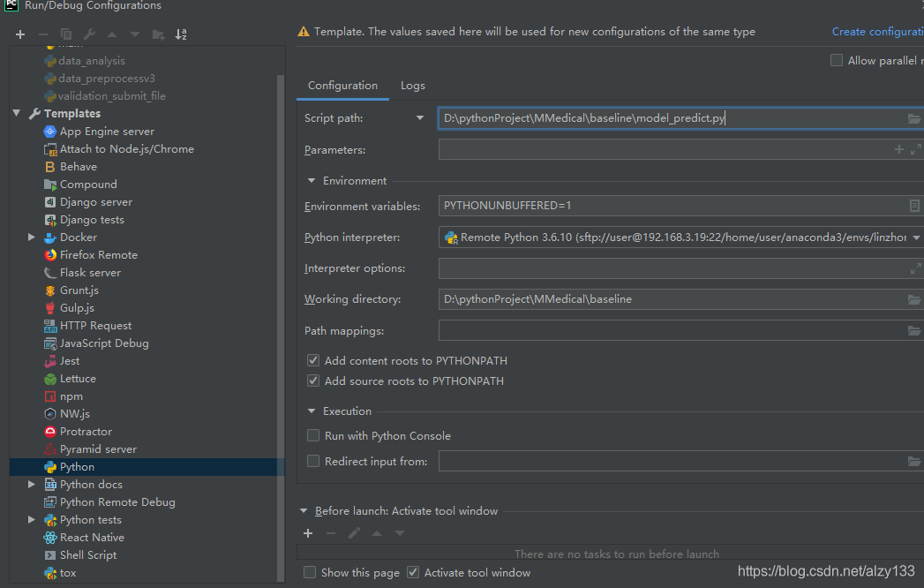The height and width of the screenshot is (588, 924).
Task: Open Script path type dropdown arrow
Action: [420, 118]
